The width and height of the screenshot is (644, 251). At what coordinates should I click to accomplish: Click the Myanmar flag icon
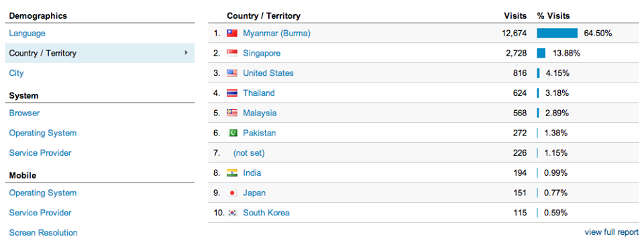pyautogui.click(x=232, y=34)
